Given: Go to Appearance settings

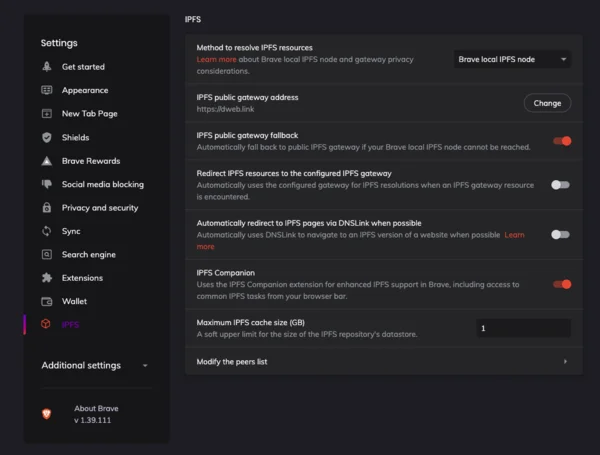Looking at the screenshot, I should click(x=85, y=90).
